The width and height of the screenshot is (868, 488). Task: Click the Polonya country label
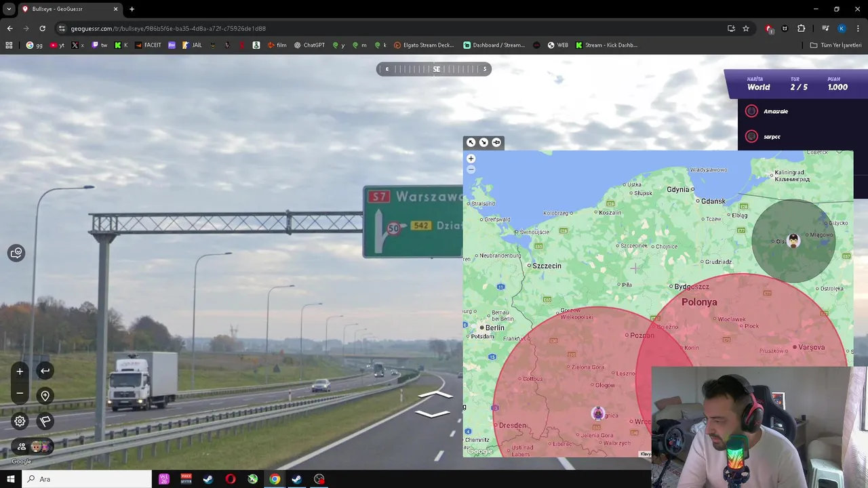click(699, 302)
